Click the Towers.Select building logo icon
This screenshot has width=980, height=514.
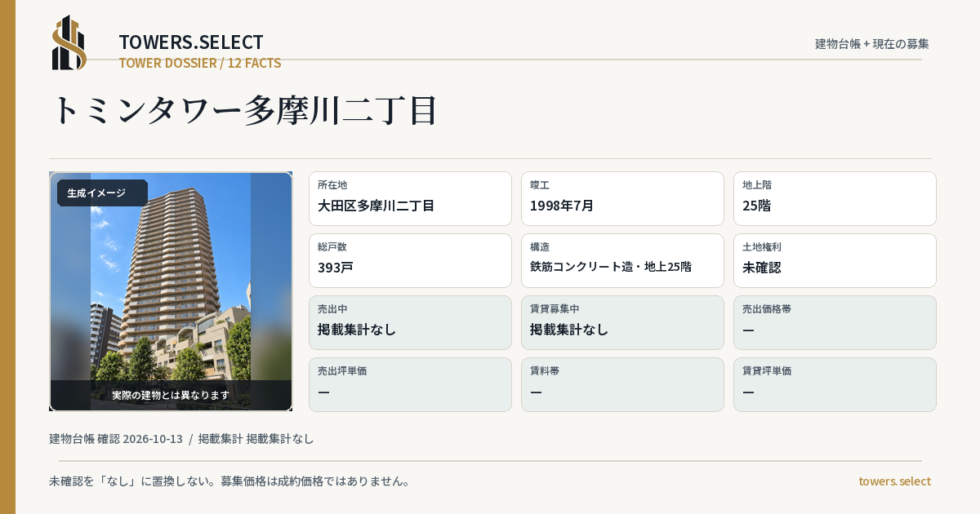coord(69,42)
